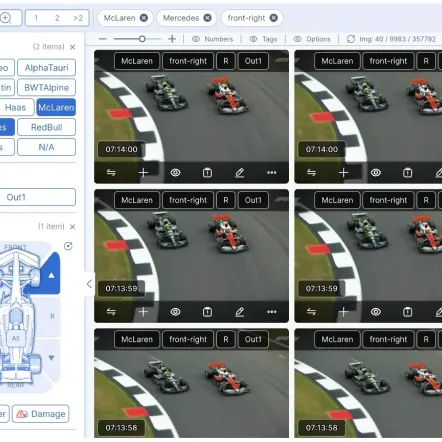Click R tag on first 07:13:58 image

tap(226, 339)
